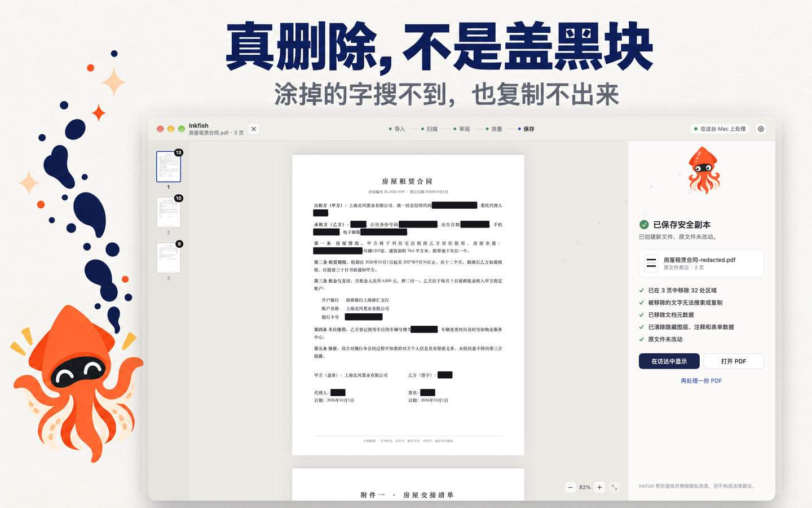The image size is (812, 508).
Task: Click the 在访达中显示 button
Action: click(669, 361)
